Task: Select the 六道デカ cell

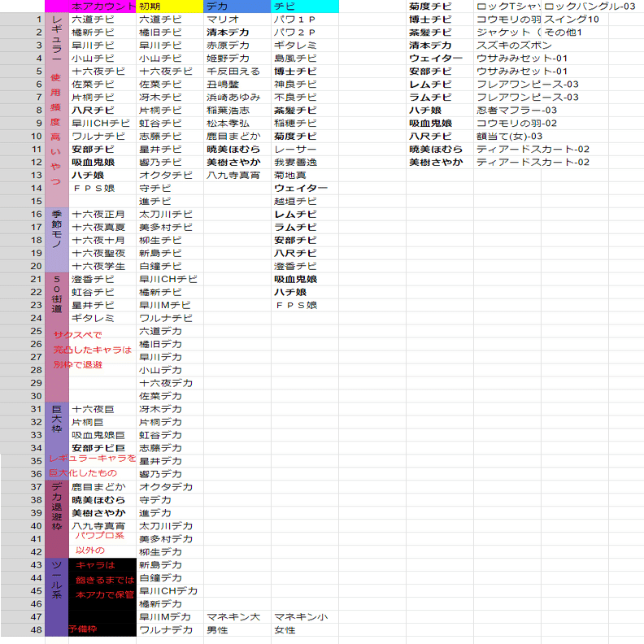Action: click(x=170, y=332)
